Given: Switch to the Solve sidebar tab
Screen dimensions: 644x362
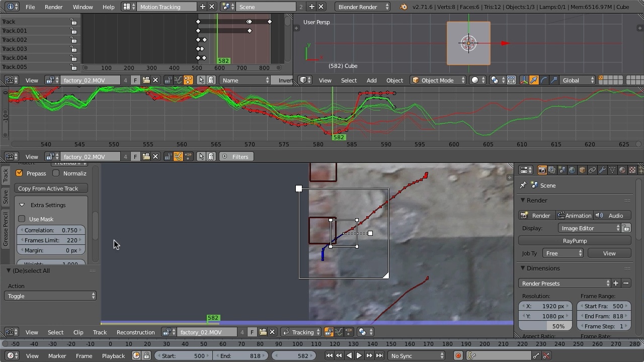Looking at the screenshot, I should coord(6,197).
